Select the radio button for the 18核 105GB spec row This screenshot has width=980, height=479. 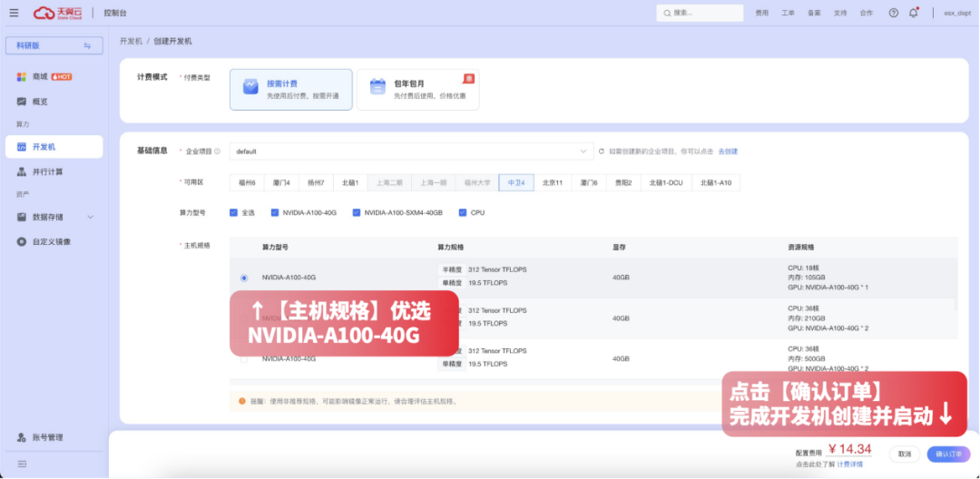pos(244,278)
